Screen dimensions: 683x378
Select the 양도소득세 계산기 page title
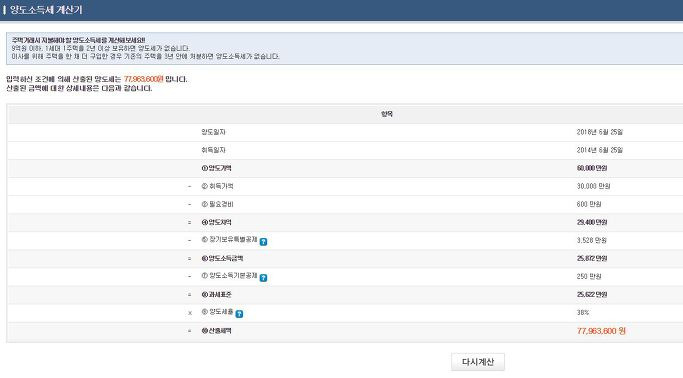(46, 10)
